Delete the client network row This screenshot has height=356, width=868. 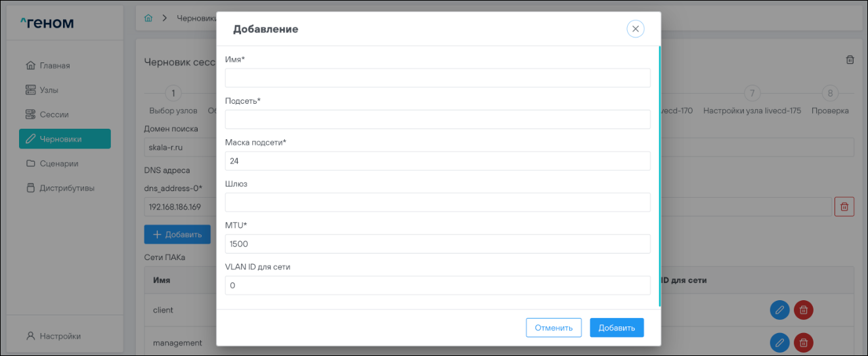point(804,310)
